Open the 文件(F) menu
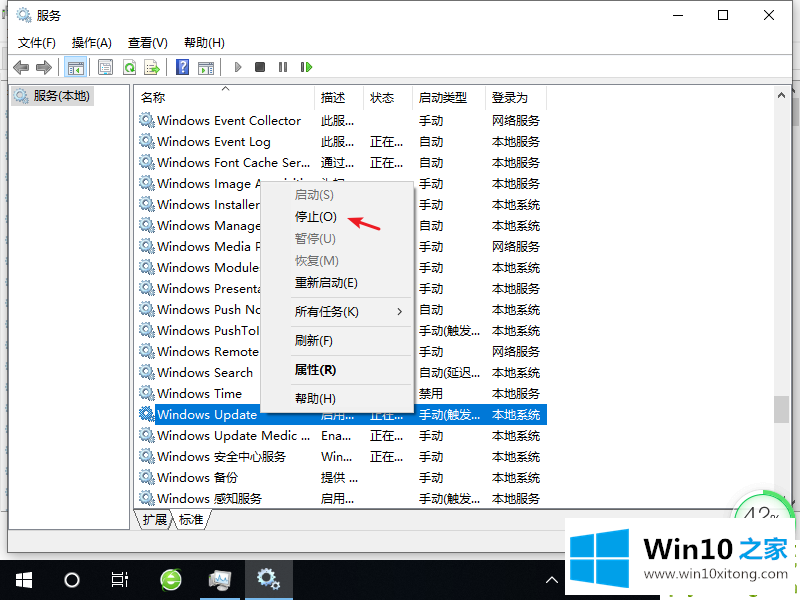Screen dimensions: 800x600 37,43
